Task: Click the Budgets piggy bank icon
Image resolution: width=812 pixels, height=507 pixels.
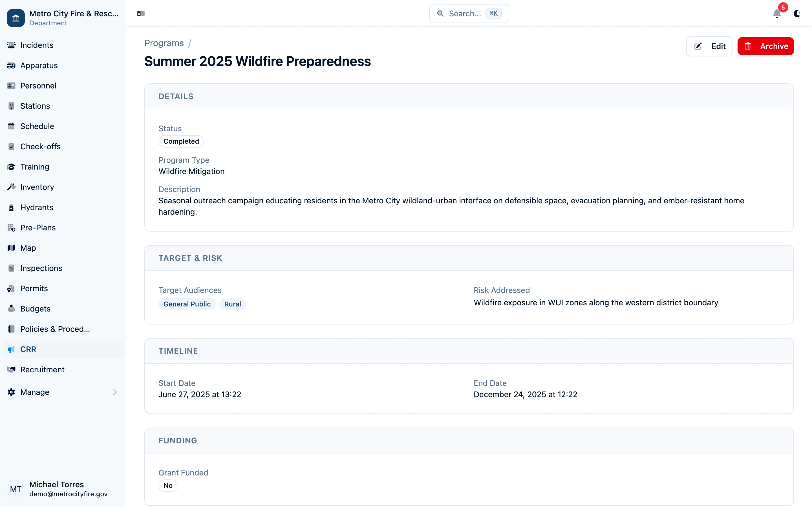Action: (11, 309)
